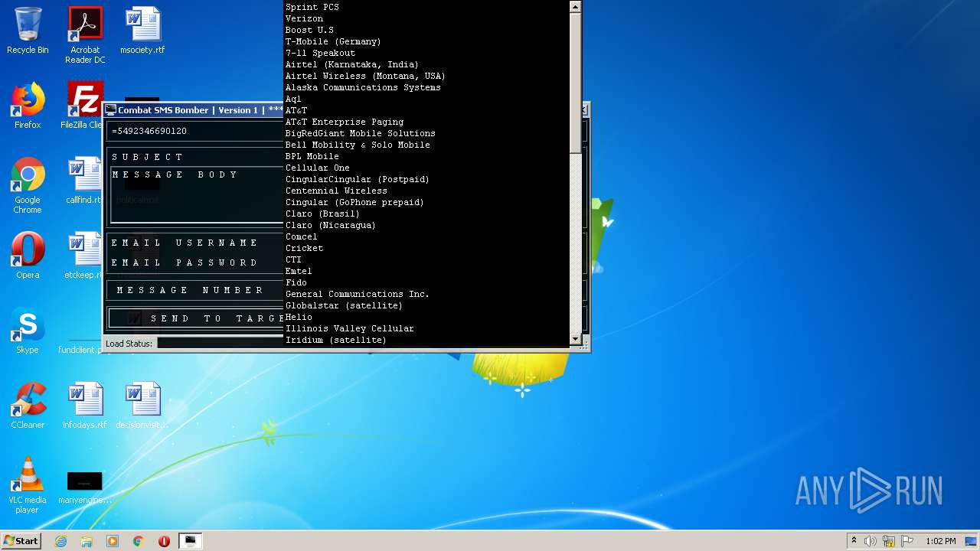Open infodays.rtf desktop file

coord(85,406)
